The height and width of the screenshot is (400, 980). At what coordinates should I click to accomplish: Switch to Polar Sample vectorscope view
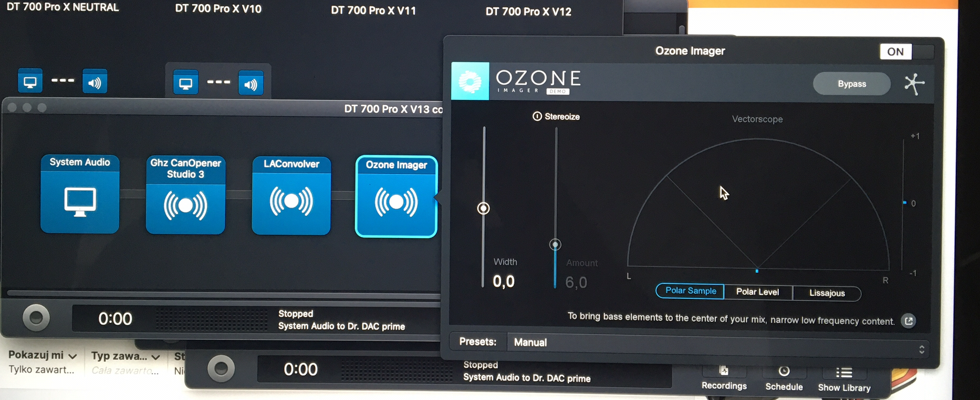(690, 291)
